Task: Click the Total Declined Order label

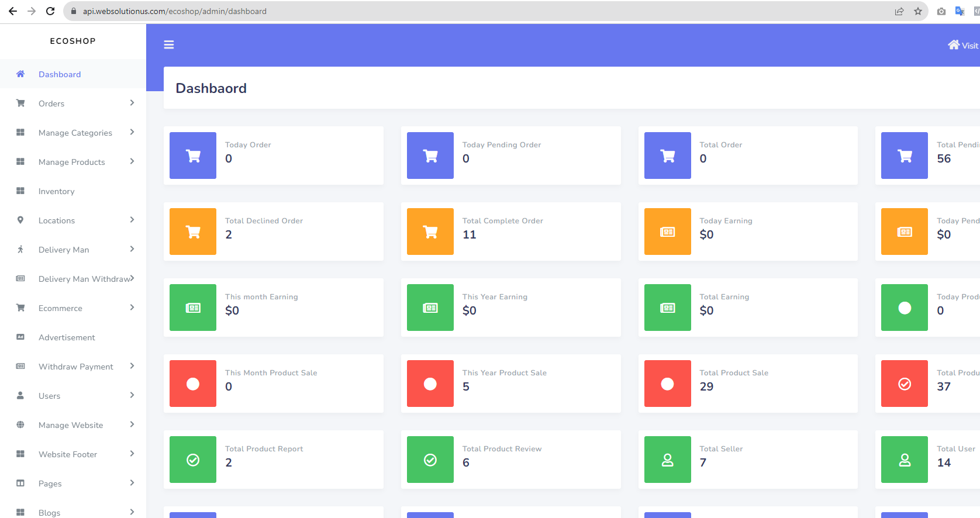Action: tap(264, 220)
